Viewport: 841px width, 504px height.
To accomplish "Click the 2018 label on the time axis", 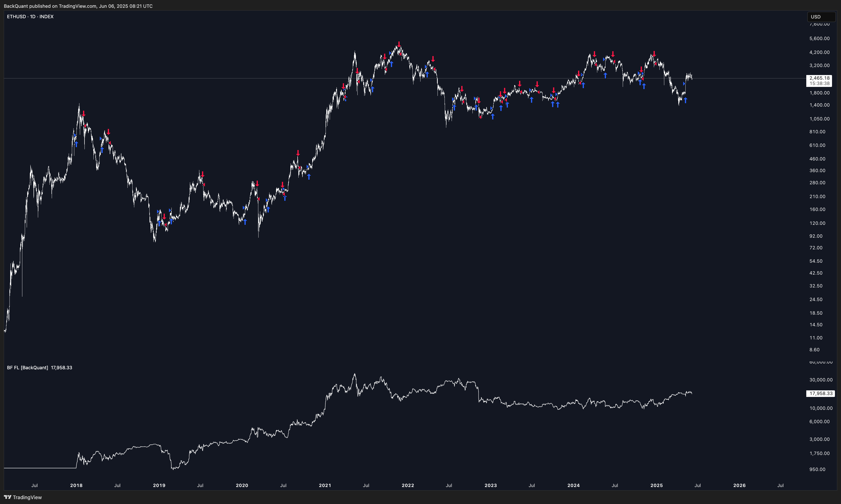I will 76,485.
